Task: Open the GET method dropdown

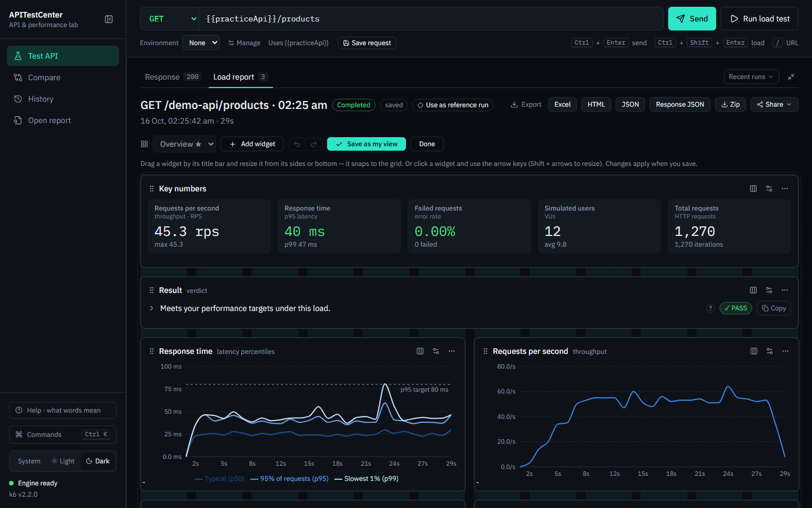Action: click(x=171, y=19)
